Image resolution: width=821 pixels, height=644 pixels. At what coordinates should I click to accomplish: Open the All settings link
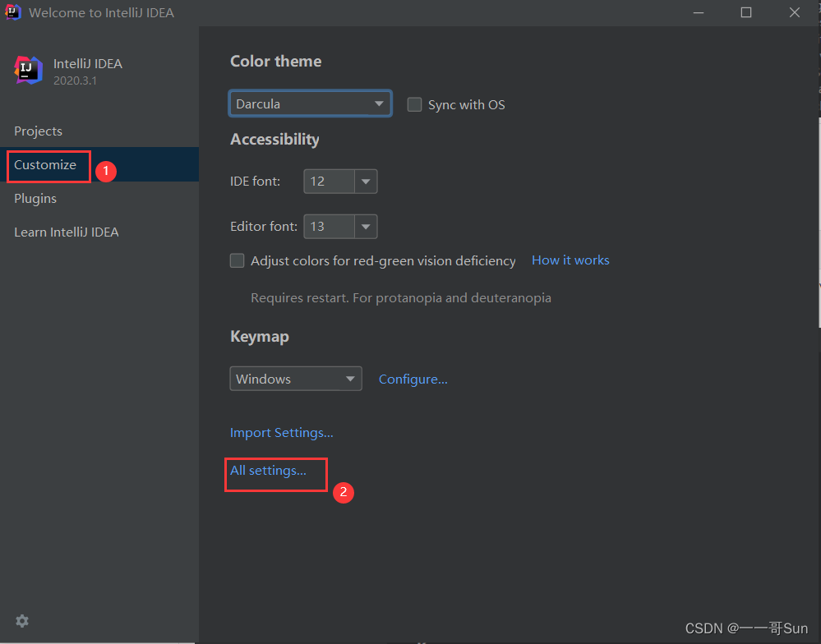coord(268,471)
